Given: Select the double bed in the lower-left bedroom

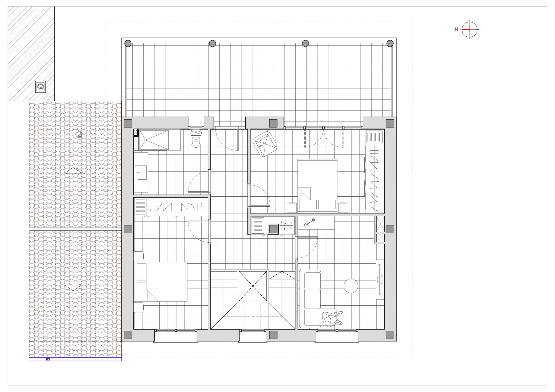Looking at the screenshot, I should [160, 282].
